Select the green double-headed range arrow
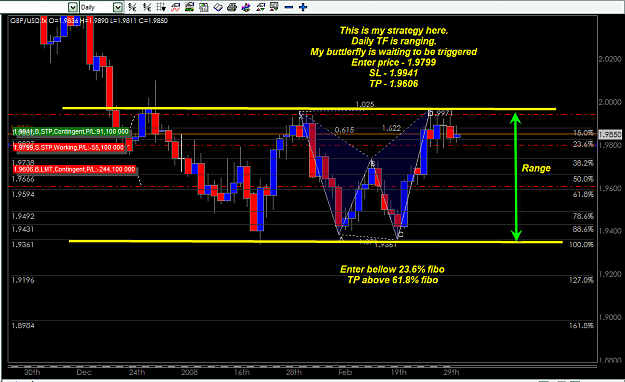The height and width of the screenshot is (382, 625). tap(516, 177)
